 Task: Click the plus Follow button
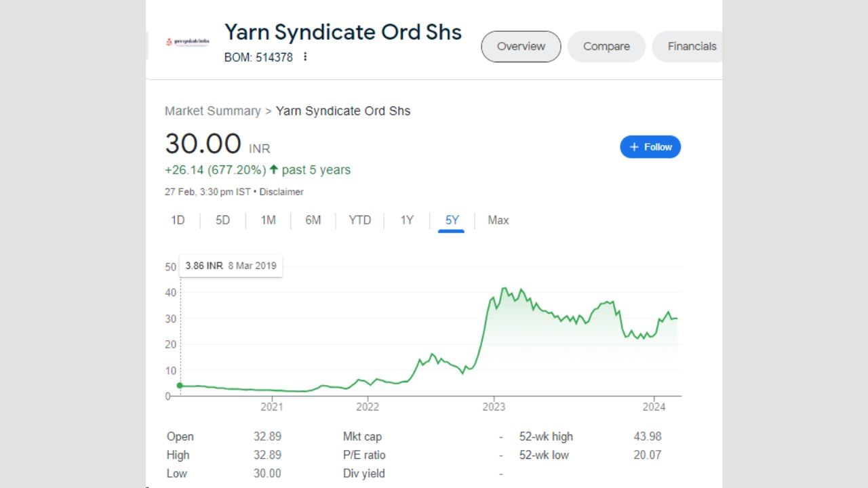click(650, 147)
